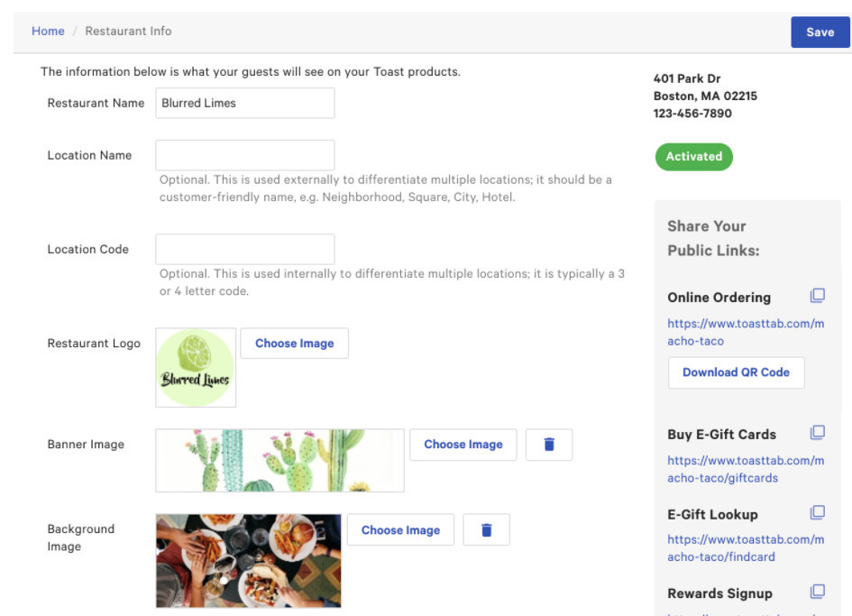The image size is (852, 616).
Task: Go to Home breadcrumb link
Action: (x=48, y=31)
